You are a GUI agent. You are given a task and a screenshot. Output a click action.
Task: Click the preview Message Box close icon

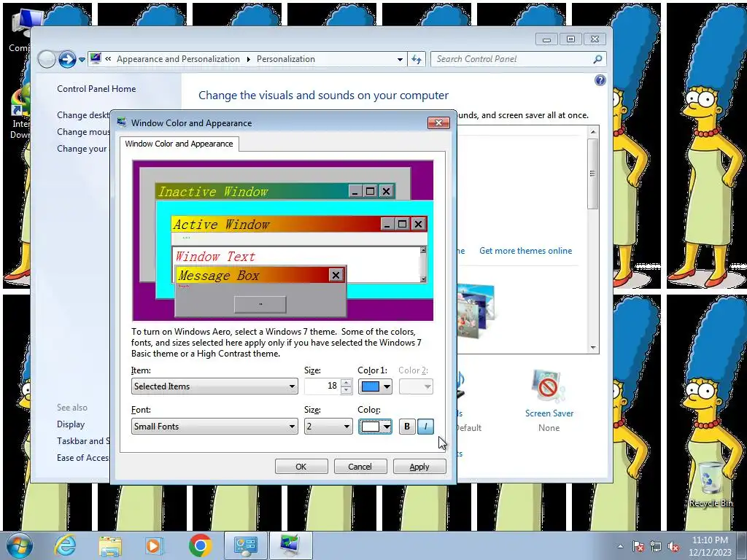click(336, 275)
